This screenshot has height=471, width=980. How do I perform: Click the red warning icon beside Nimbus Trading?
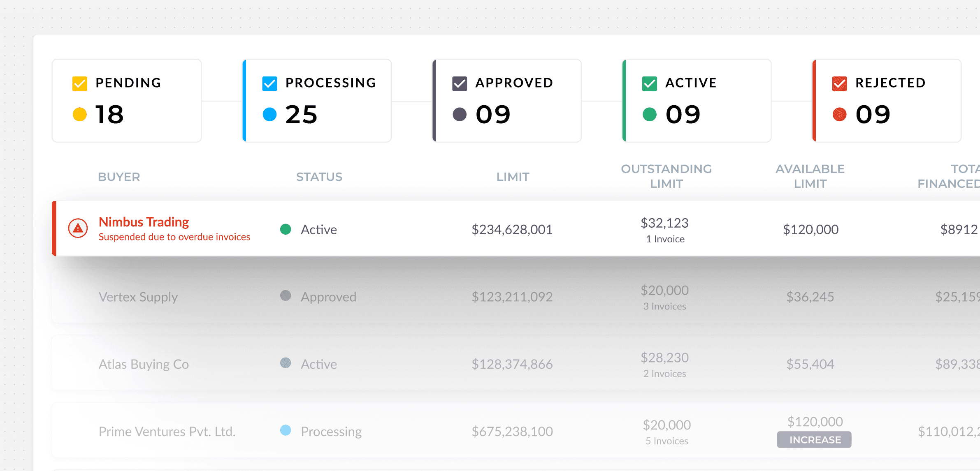click(78, 228)
